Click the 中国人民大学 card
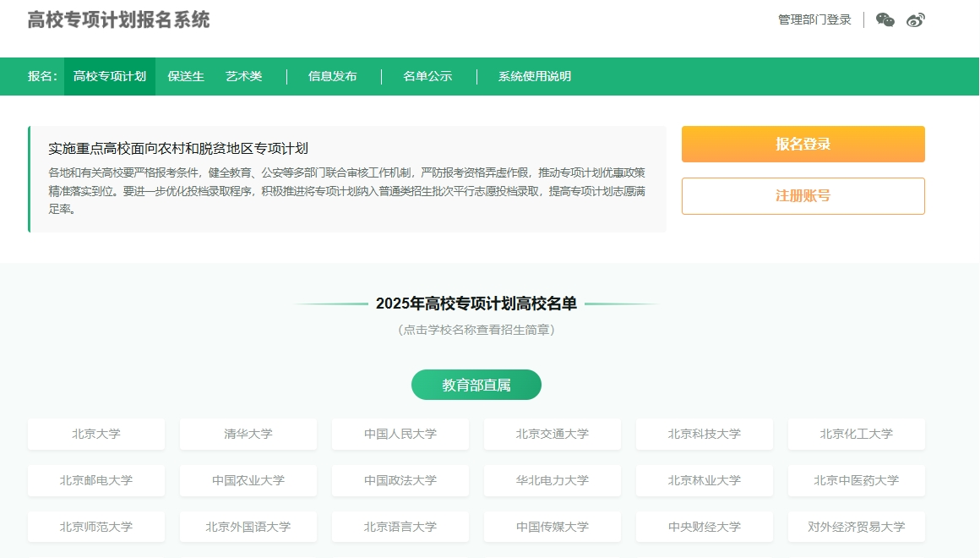The height and width of the screenshot is (558, 980). pyautogui.click(x=400, y=434)
